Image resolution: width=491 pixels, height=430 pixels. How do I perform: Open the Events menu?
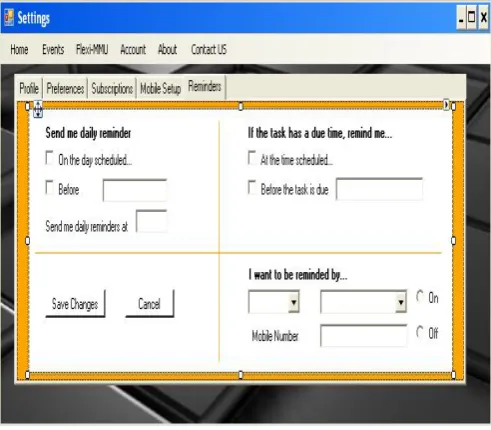53,50
